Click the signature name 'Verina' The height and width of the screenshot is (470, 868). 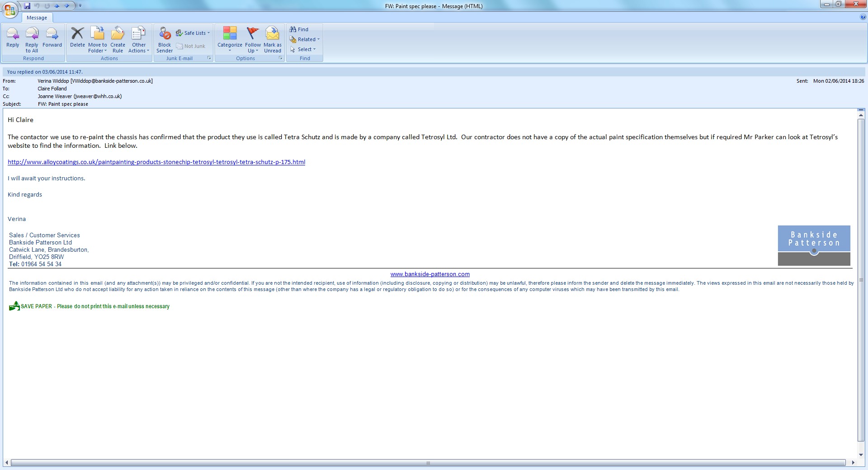coord(17,219)
